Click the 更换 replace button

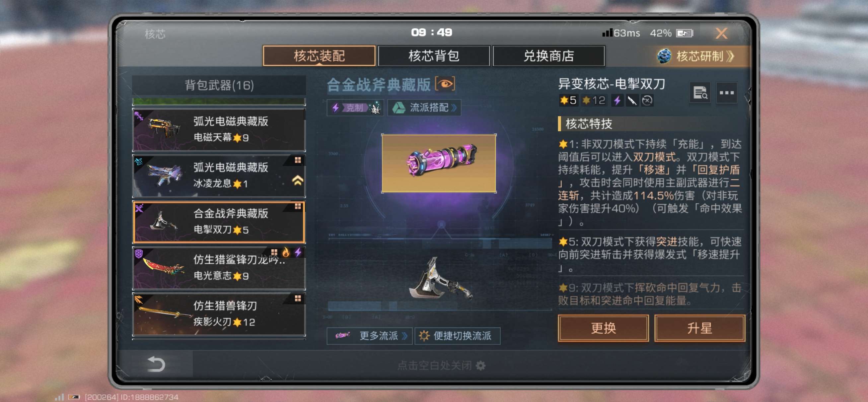click(603, 328)
